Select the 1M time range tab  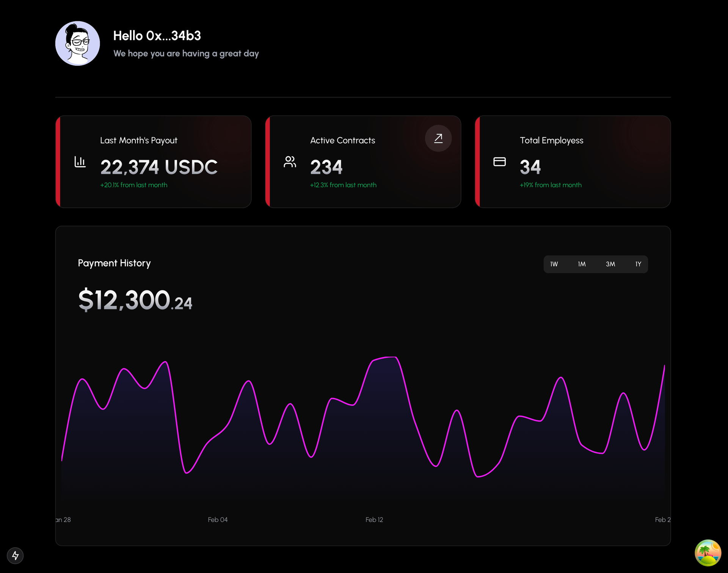click(x=582, y=264)
